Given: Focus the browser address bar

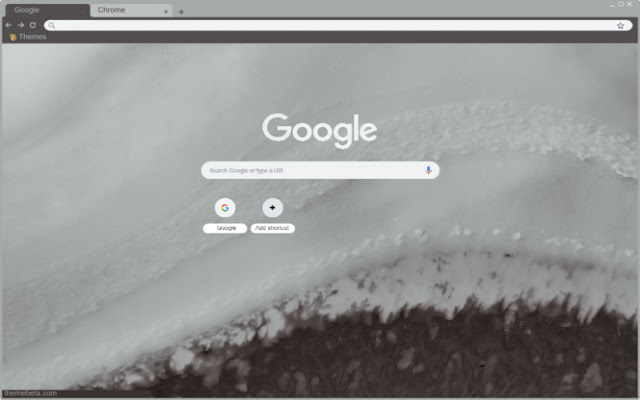Looking at the screenshot, I should click(x=338, y=25).
